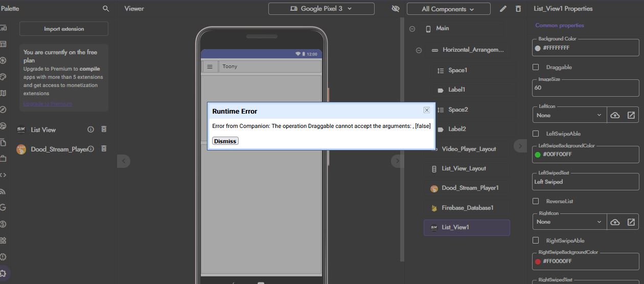Open the Google Pixel 3 device dropdown

(x=321, y=9)
